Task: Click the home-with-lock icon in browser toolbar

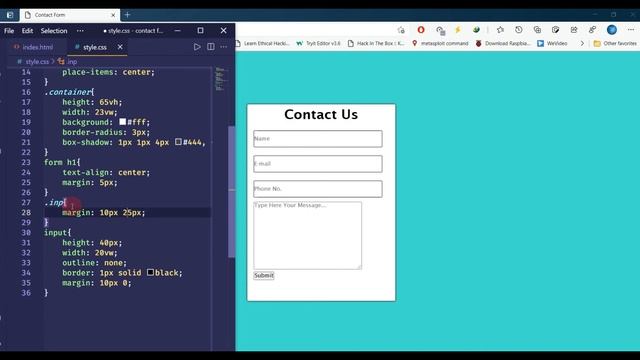Action: tap(401, 30)
